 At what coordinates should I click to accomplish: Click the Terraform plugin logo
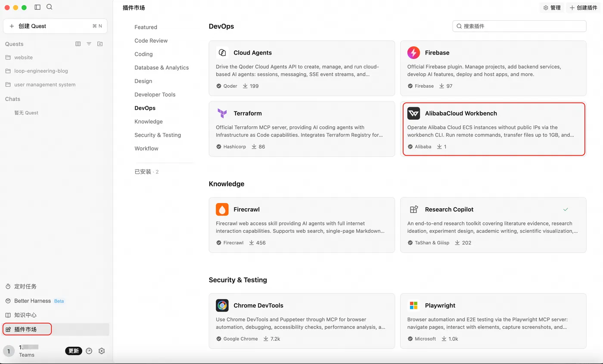pyautogui.click(x=222, y=114)
